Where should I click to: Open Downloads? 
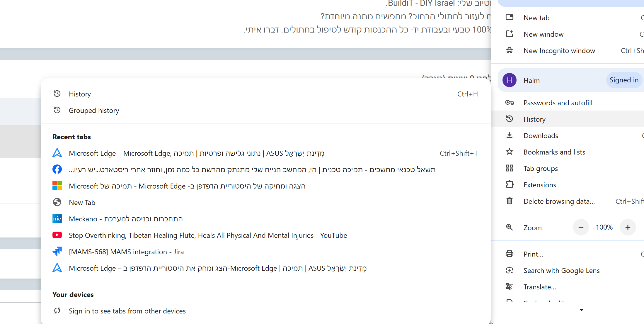point(568,136)
